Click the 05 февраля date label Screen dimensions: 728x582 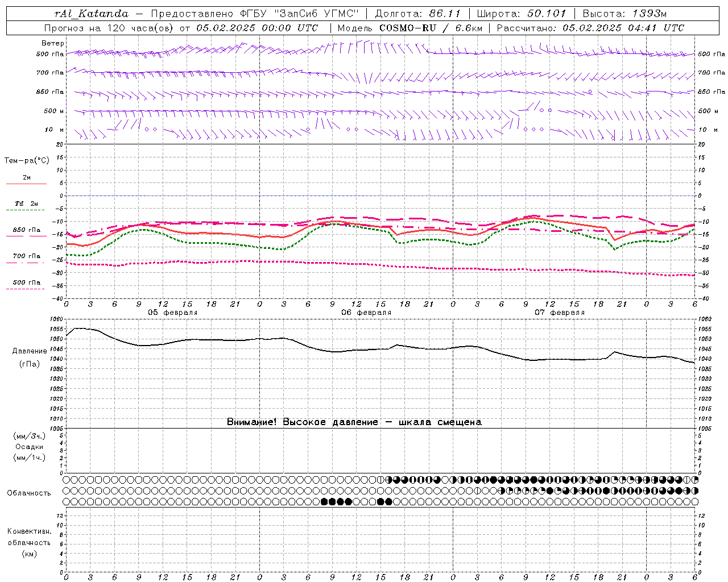pos(173,313)
